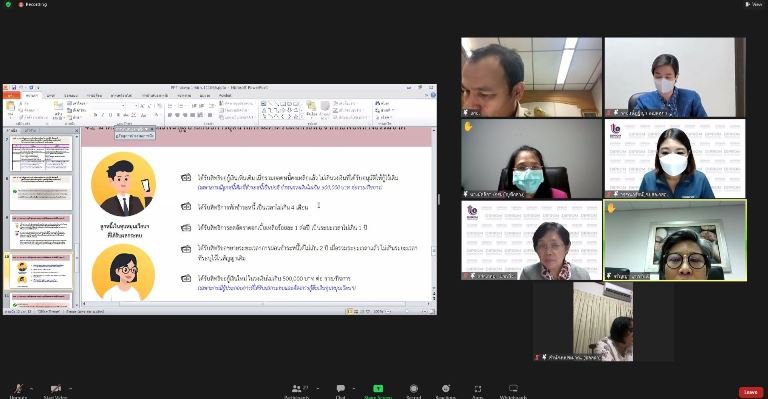The image size is (768, 399).
Task: Click raised hand on masked woman's tile
Action: [x=468, y=127]
